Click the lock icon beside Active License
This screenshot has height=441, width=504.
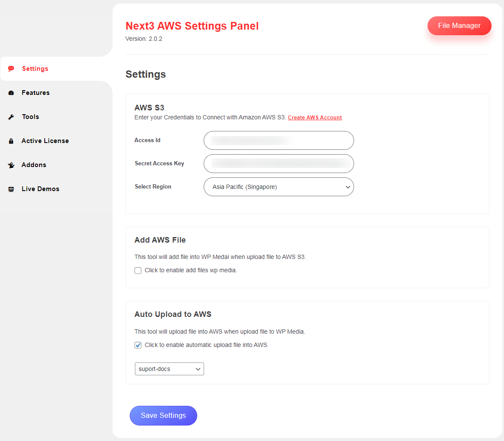tap(11, 141)
